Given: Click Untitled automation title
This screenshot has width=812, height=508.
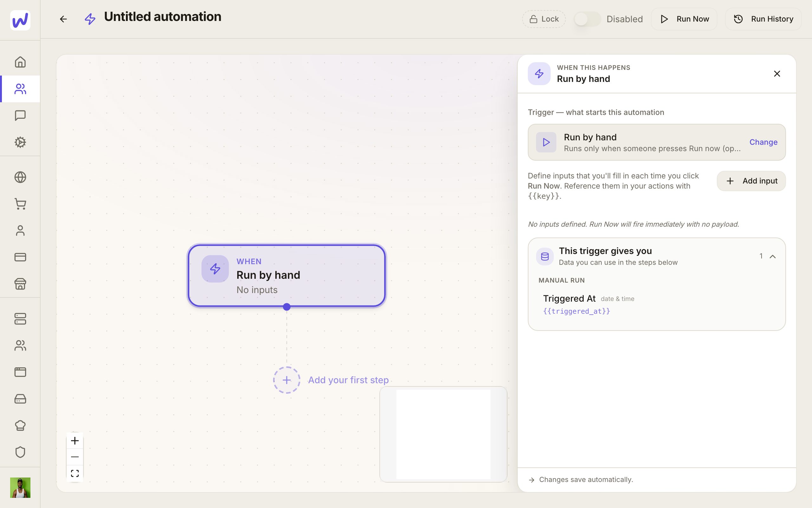Looking at the screenshot, I should click(163, 17).
